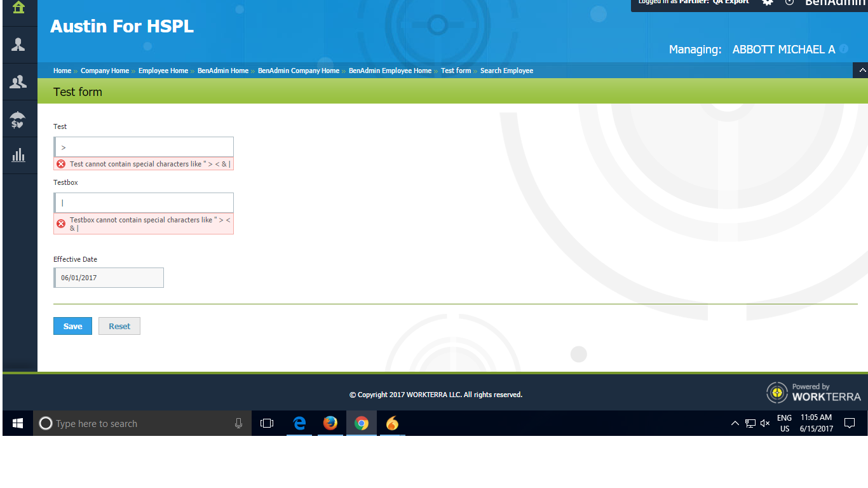Click the WORKTERRA logo in the footer
Screen dimensions: 868x488
click(x=814, y=393)
